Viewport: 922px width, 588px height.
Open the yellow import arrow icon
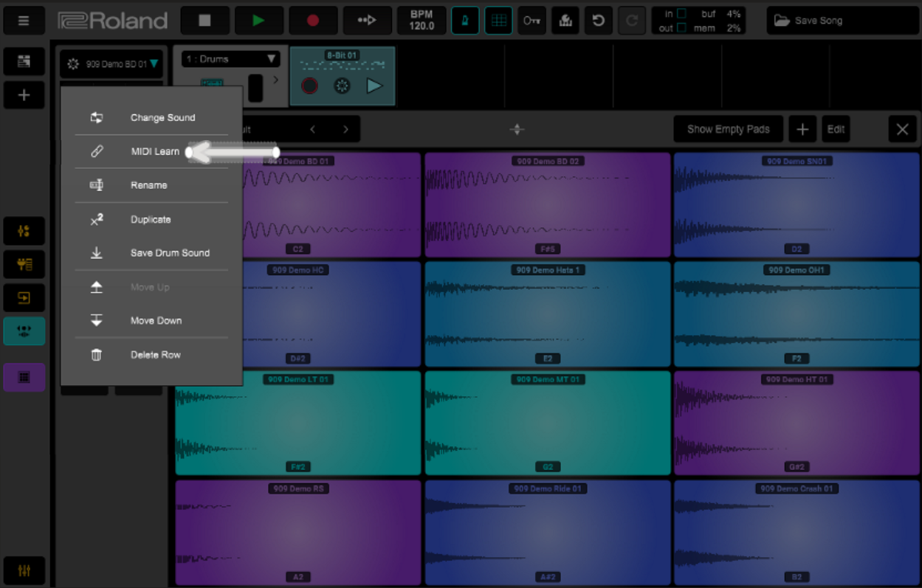click(x=24, y=297)
